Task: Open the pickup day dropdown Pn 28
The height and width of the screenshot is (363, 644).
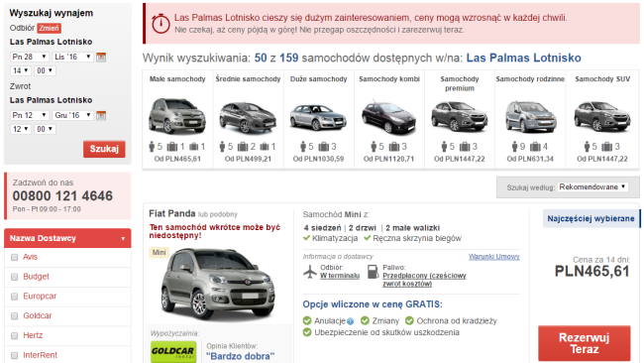Action: (x=29, y=57)
